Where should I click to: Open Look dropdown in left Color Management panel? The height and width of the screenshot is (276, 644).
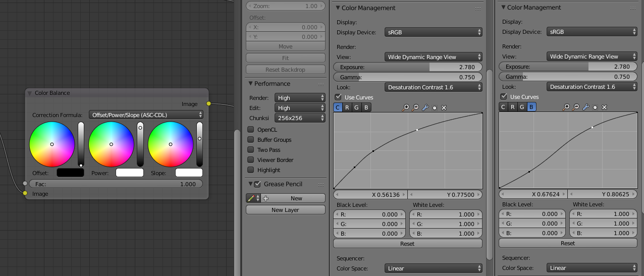(434, 87)
